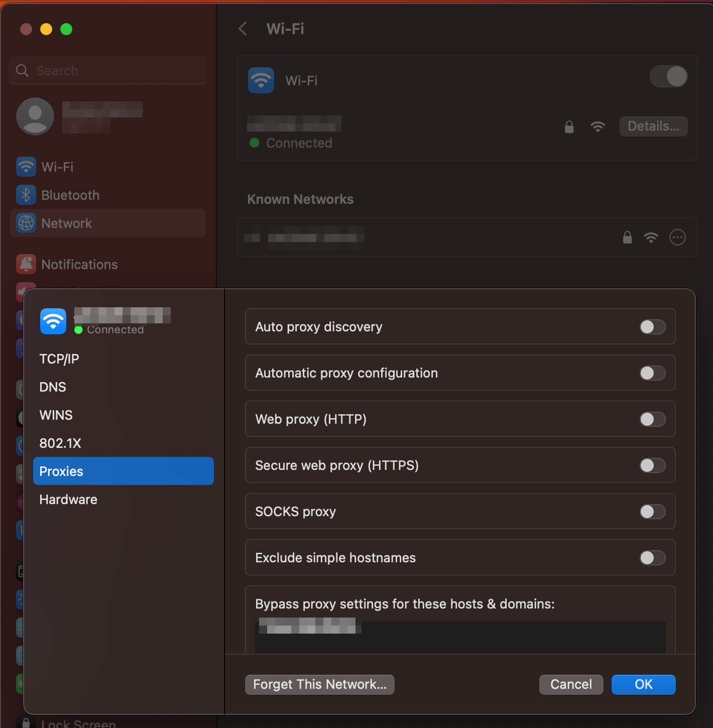Image resolution: width=713 pixels, height=728 pixels.
Task: Turn on the SOCKS proxy switch
Action: pos(652,512)
